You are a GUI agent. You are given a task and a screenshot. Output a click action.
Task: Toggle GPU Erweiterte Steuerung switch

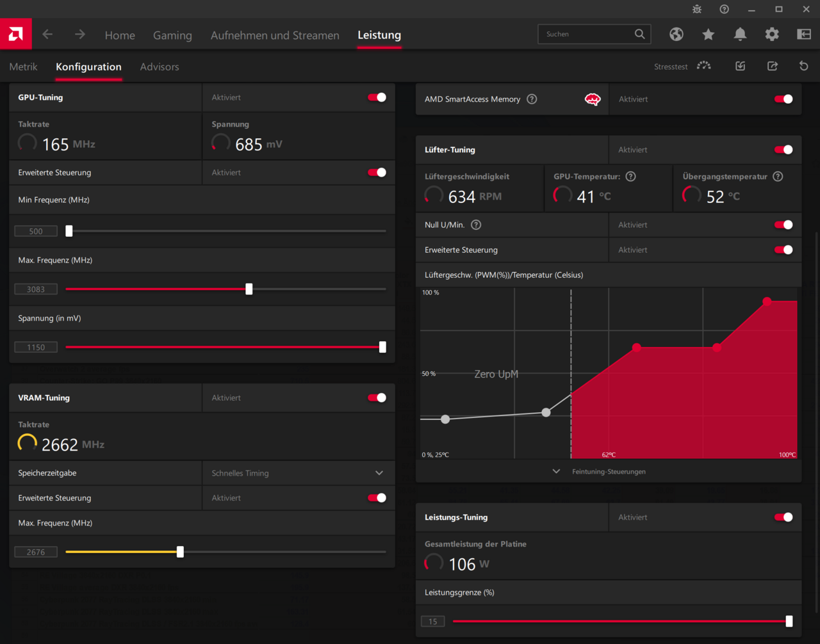click(377, 172)
